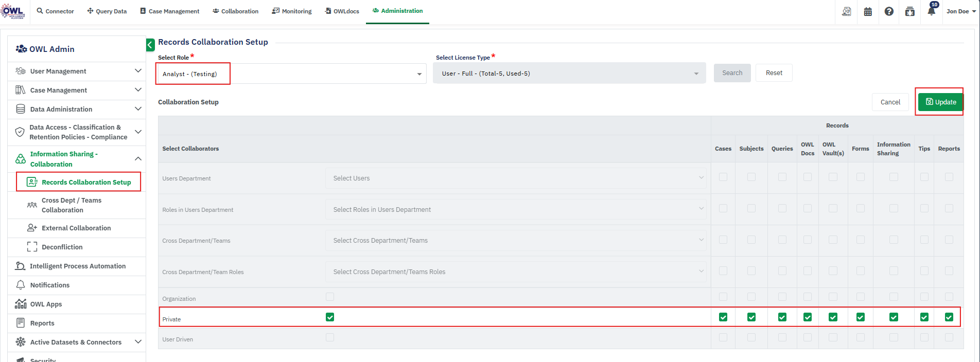Screen dimensions: 980x362
Task: Click the help question mark icon
Action: (889, 11)
